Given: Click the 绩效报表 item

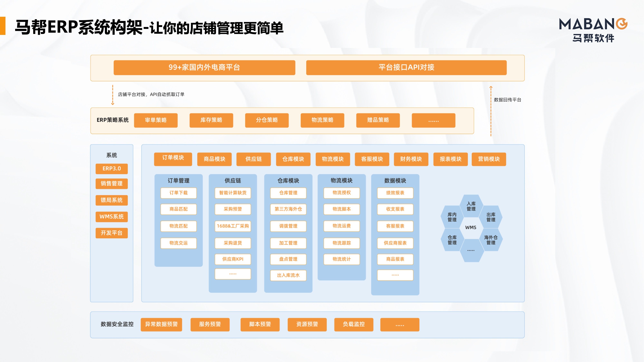Looking at the screenshot, I should point(395,193).
